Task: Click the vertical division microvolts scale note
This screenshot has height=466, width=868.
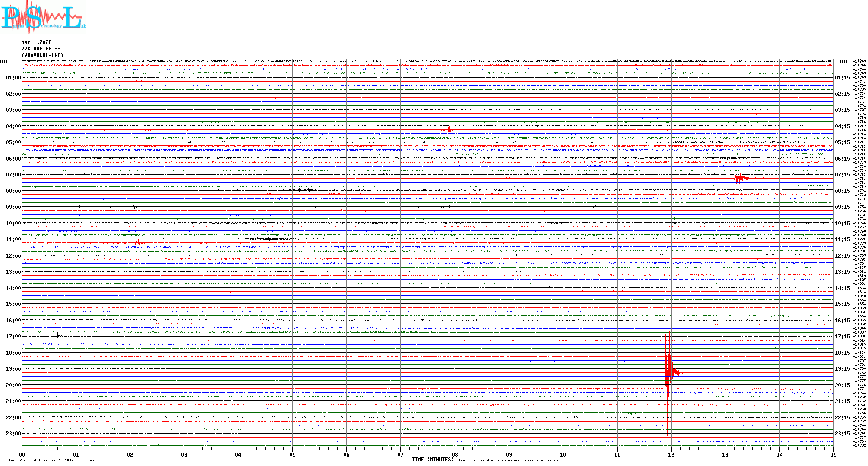Action: click(x=55, y=460)
